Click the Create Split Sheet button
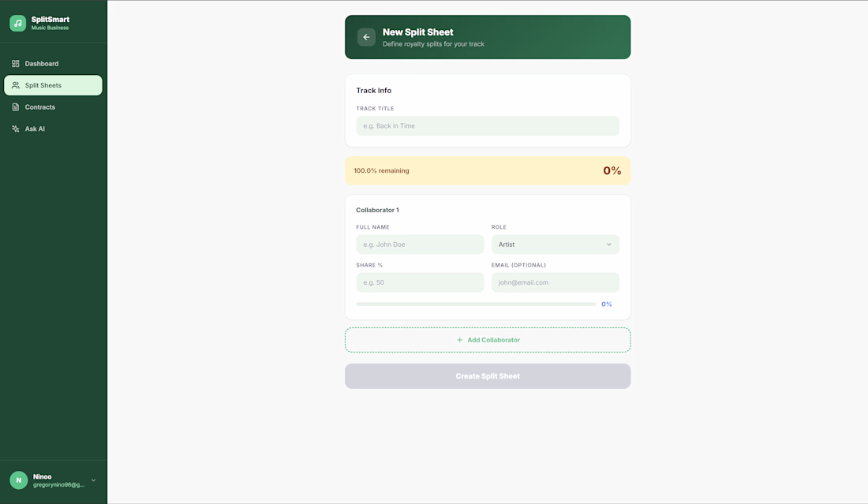Screen dimensions: 868x504 click(x=488, y=376)
